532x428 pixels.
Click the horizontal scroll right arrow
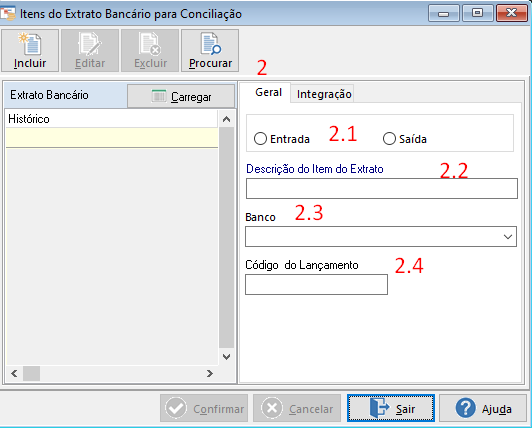tap(210, 373)
